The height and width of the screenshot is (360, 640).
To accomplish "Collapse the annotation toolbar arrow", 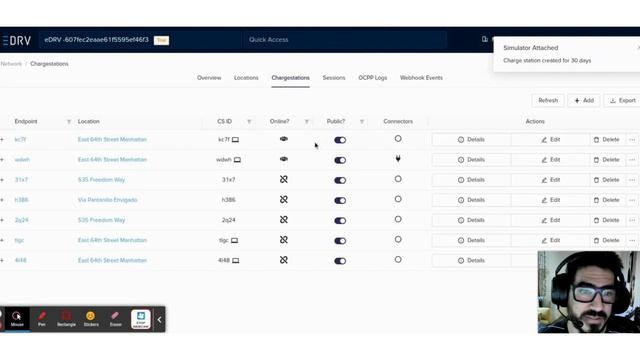I will [160, 320].
